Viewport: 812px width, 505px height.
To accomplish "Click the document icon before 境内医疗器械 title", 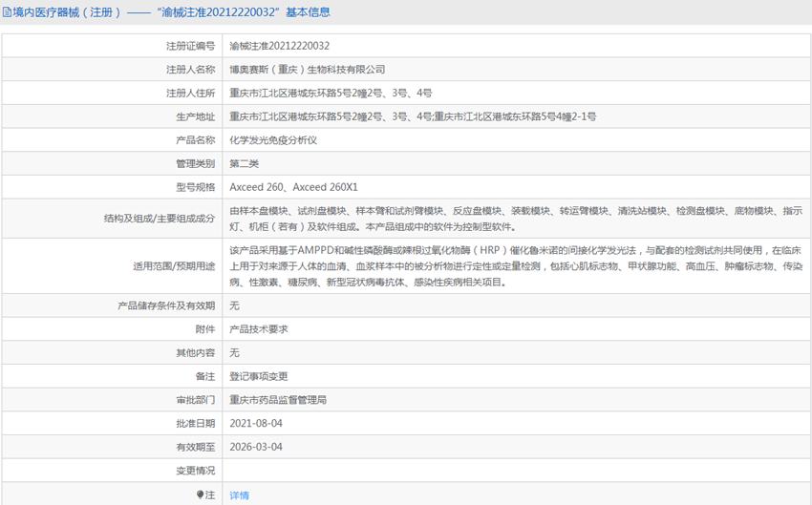I will [x=7, y=12].
